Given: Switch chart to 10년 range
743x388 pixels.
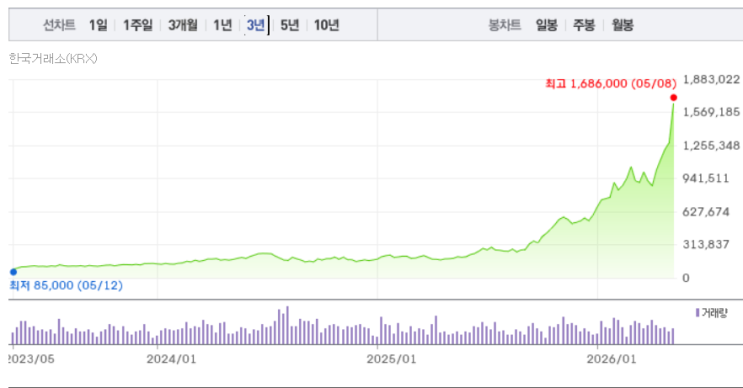Looking at the screenshot, I should click(326, 25).
